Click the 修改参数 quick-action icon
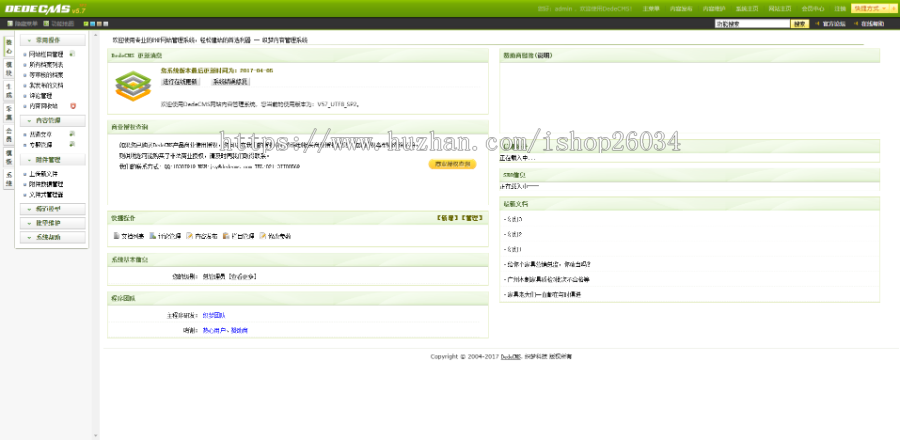Viewport: 900px width, 440px height. tap(263, 236)
